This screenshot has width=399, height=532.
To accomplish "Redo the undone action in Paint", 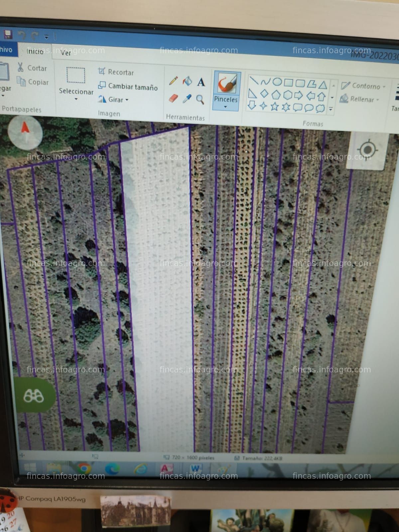I will pyautogui.click(x=35, y=35).
